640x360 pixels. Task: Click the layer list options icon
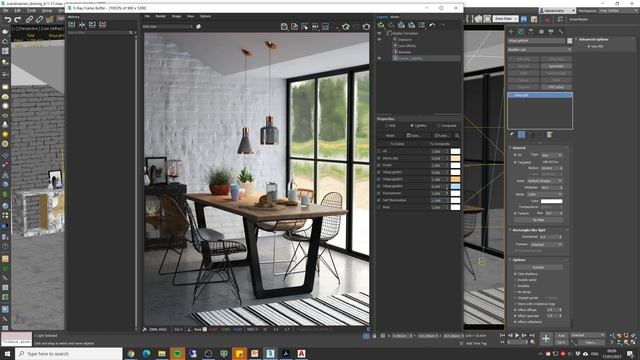pyautogui.click(x=422, y=25)
